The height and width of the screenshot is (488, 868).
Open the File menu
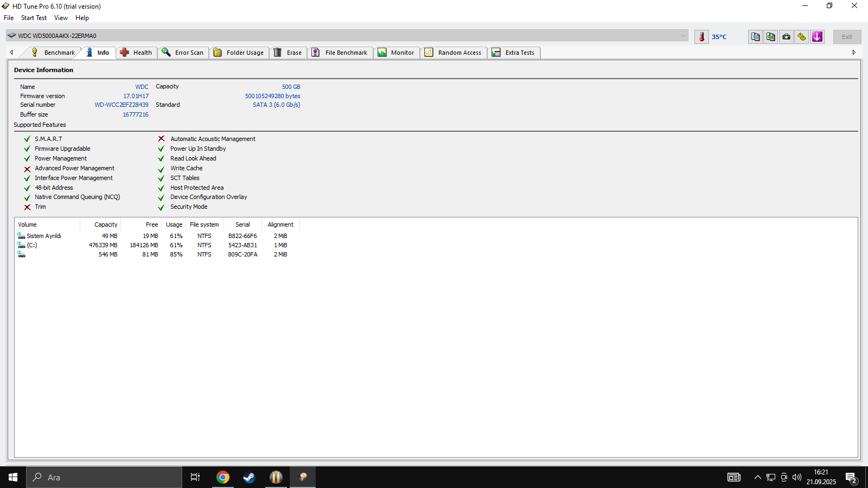(x=9, y=18)
